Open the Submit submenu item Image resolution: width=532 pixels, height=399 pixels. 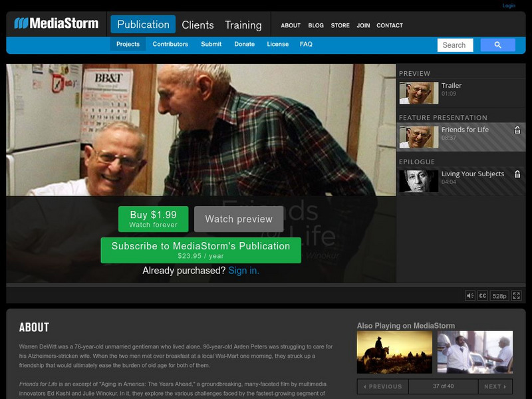[x=211, y=44]
